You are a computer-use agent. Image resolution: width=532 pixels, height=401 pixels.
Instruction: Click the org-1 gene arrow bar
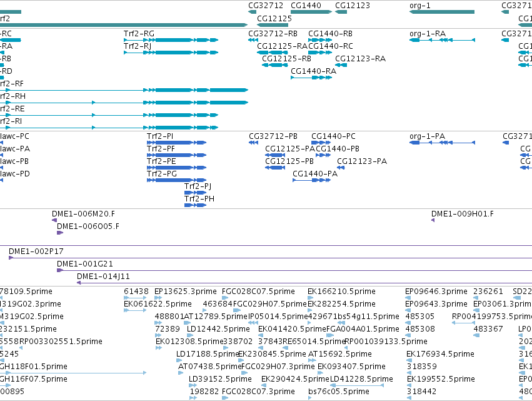click(x=442, y=12)
